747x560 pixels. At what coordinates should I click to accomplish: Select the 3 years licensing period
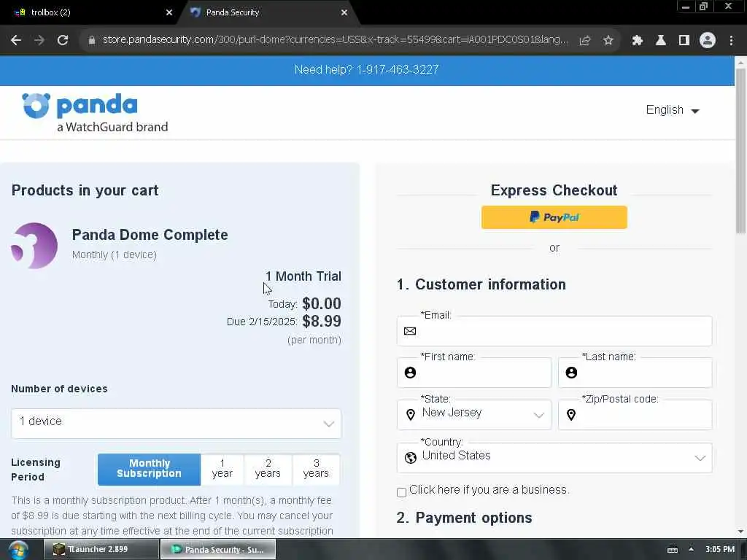(316, 469)
